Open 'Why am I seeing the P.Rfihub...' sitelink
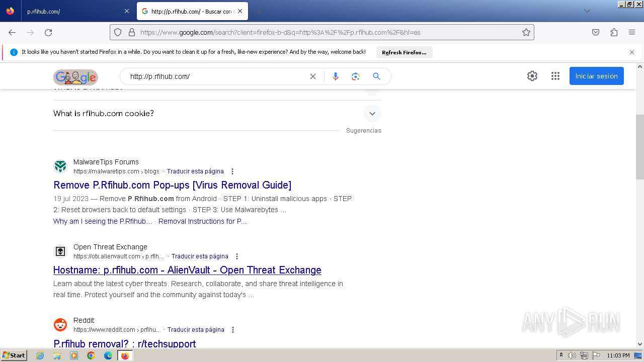The width and height of the screenshot is (644, 362). pyautogui.click(x=103, y=221)
